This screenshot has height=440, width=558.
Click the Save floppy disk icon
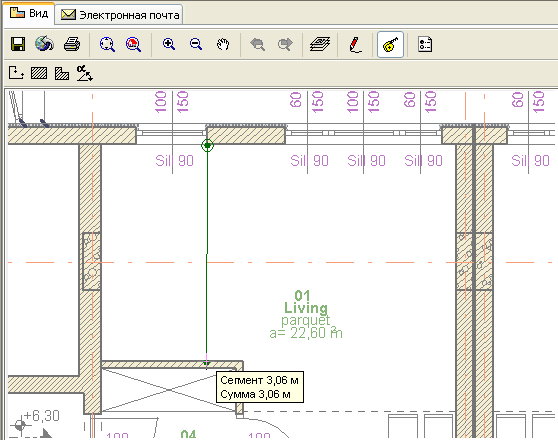pos(18,44)
